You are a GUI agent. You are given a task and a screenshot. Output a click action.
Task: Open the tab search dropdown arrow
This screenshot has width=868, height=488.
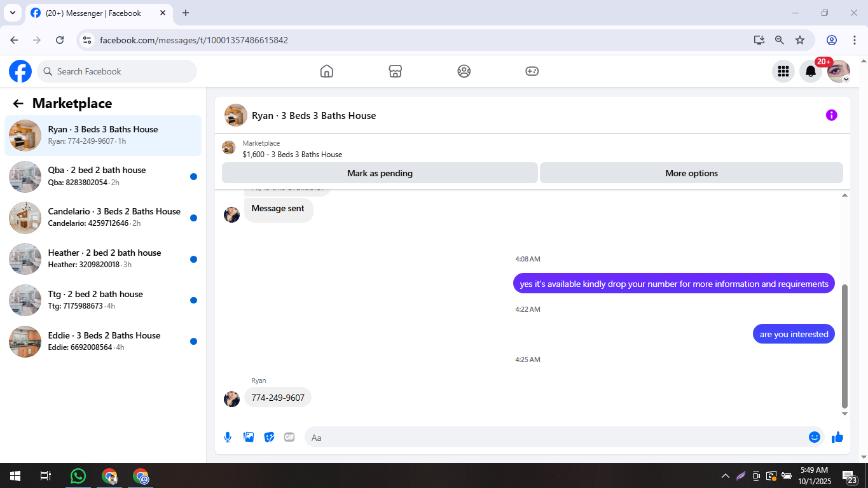tap(12, 13)
